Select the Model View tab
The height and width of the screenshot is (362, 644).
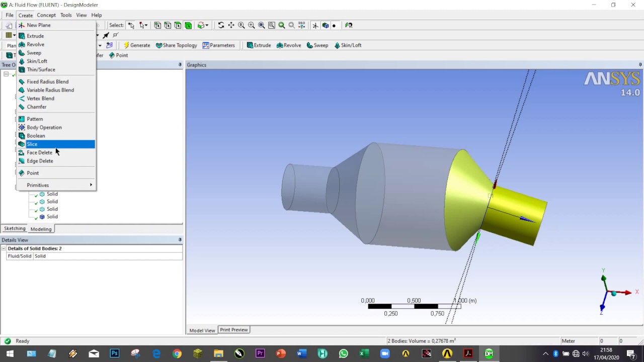click(202, 330)
